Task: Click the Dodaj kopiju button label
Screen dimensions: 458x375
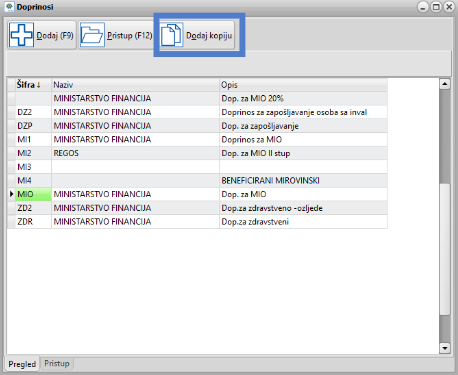Action: [x=209, y=35]
